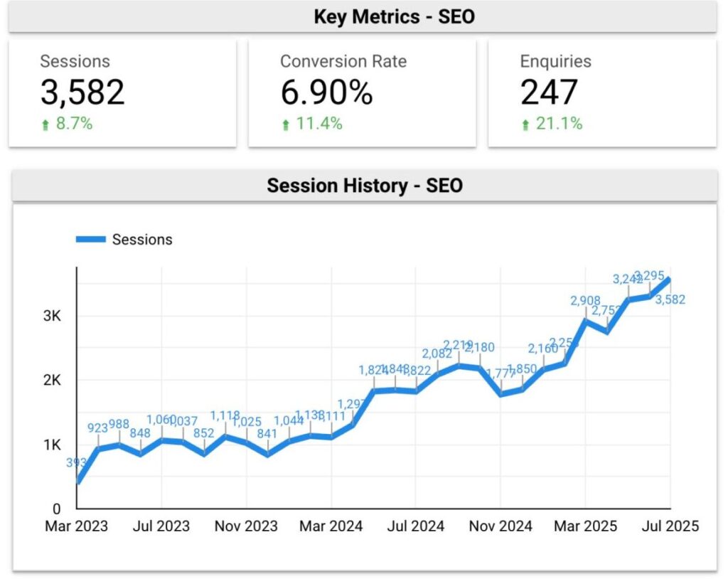Click the 2,908 data point label
The image size is (728, 579).
click(x=585, y=301)
